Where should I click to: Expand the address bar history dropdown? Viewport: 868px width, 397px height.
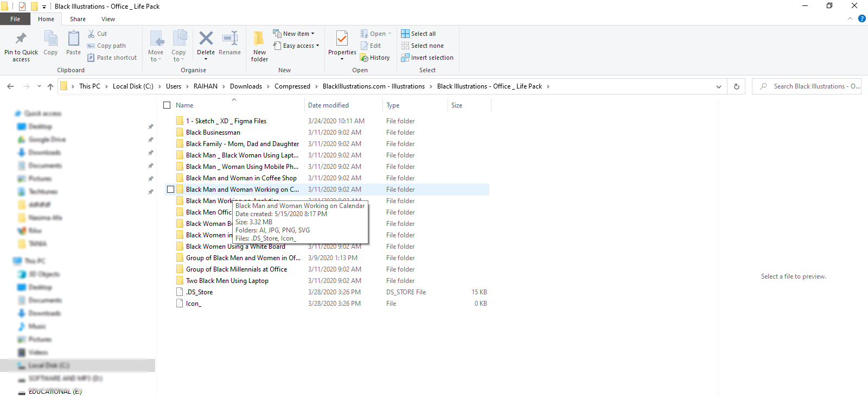tap(719, 86)
